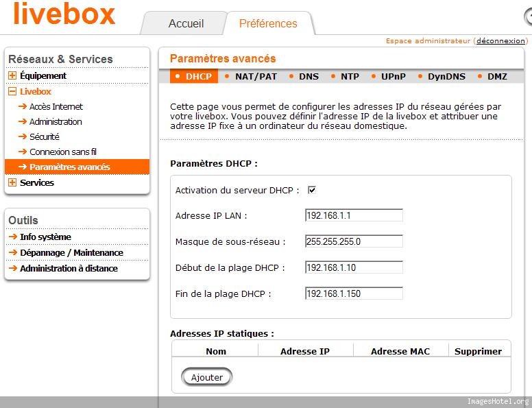Viewport: 532px width, 408px height.
Task: Click the Services section label
Action: click(x=36, y=182)
